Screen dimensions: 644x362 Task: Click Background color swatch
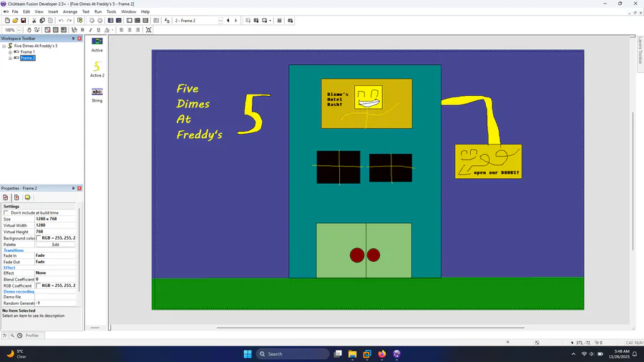[39, 238]
